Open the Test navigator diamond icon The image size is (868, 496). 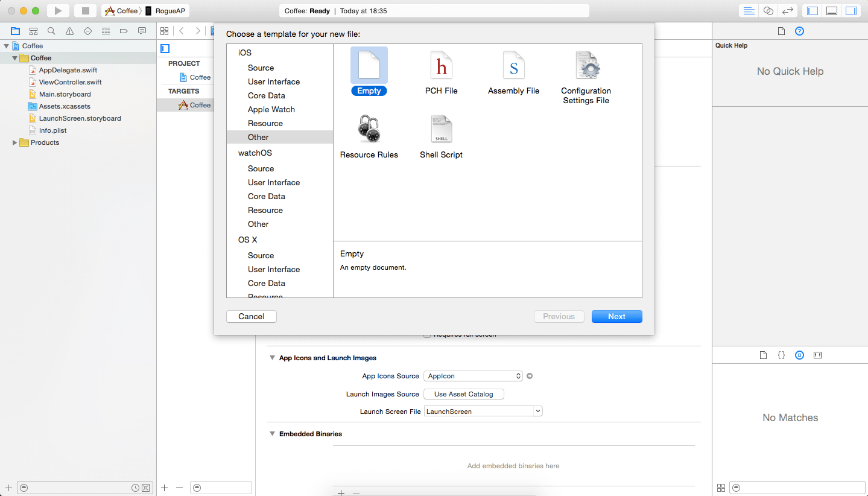(87, 31)
